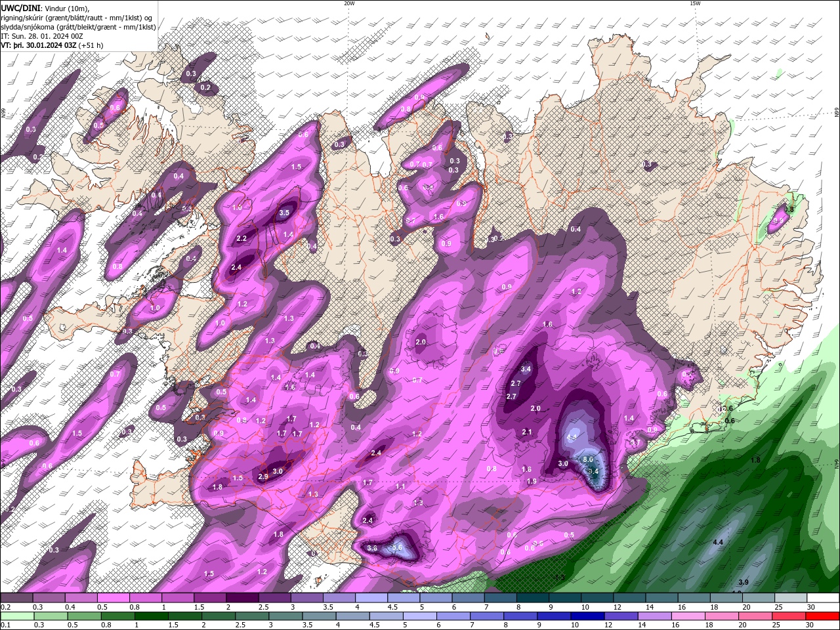Viewport: 840px width, 630px height.
Task: Click the bottom legend row label 12
Action: [608, 625]
